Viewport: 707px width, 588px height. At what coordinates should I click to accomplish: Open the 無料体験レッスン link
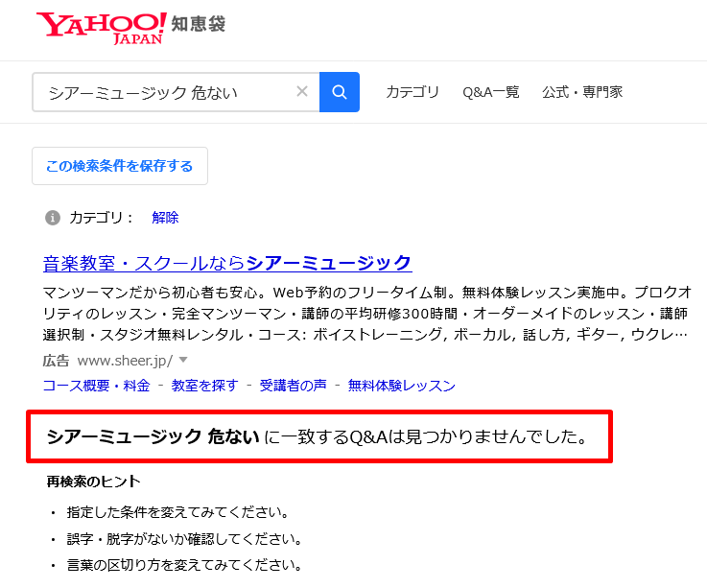401,386
